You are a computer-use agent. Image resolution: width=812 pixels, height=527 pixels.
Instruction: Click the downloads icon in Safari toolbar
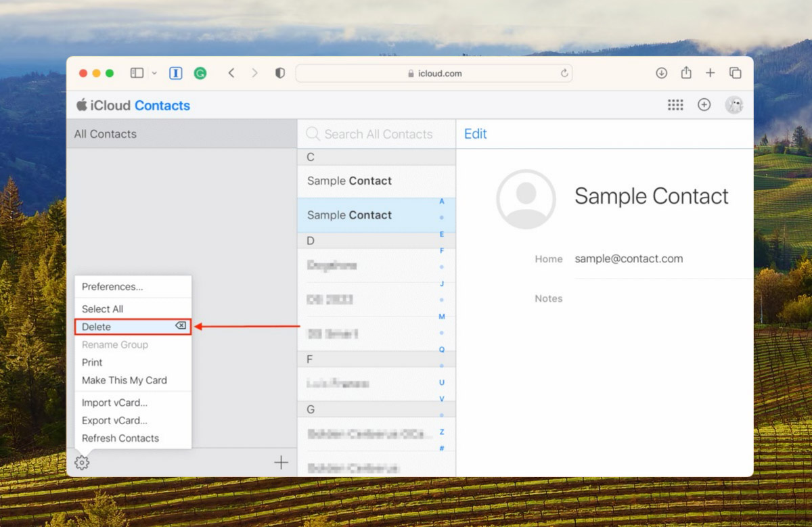(662, 72)
